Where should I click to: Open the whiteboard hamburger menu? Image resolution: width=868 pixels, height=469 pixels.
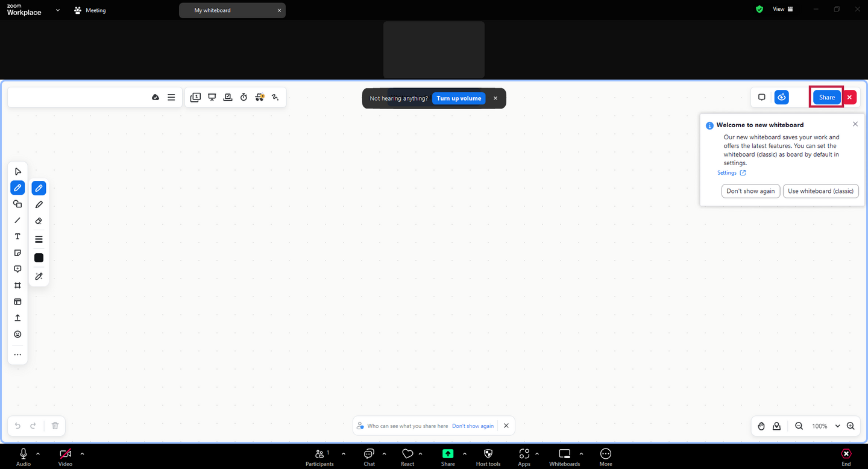click(171, 97)
